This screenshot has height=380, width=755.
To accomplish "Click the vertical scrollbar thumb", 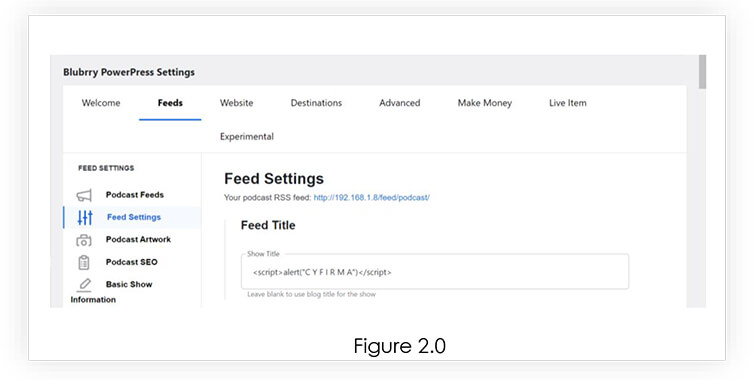I will pyautogui.click(x=703, y=72).
